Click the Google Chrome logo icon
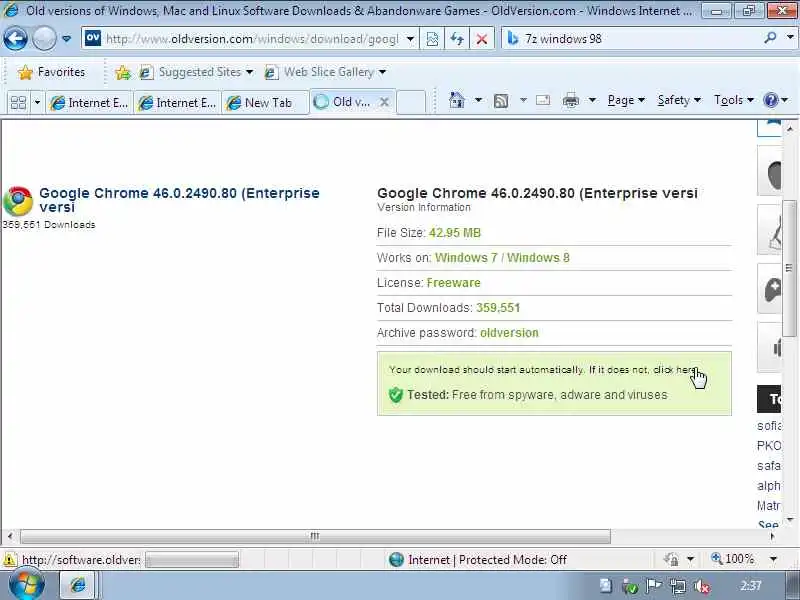Image resolution: width=800 pixels, height=600 pixels. [18, 201]
